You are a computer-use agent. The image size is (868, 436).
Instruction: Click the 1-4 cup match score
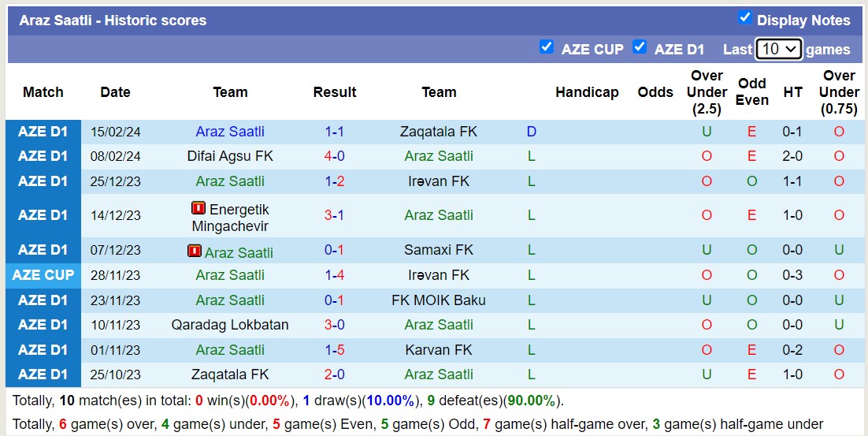click(335, 275)
